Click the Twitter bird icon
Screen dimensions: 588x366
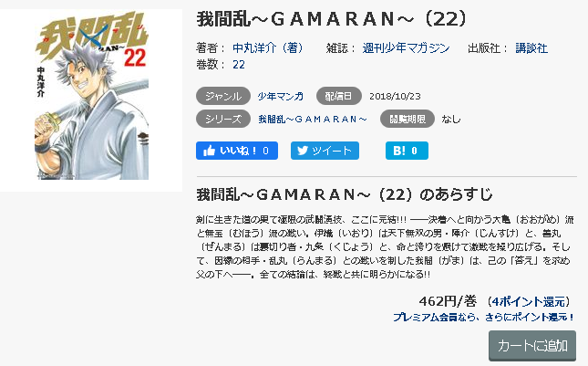coord(303,151)
